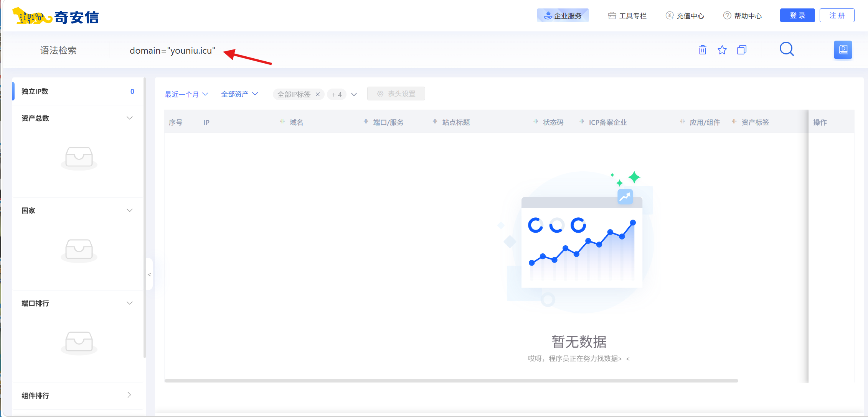Click the drag handle next to 端口/服务 column
This screenshot has height=417, width=868.
(366, 121)
